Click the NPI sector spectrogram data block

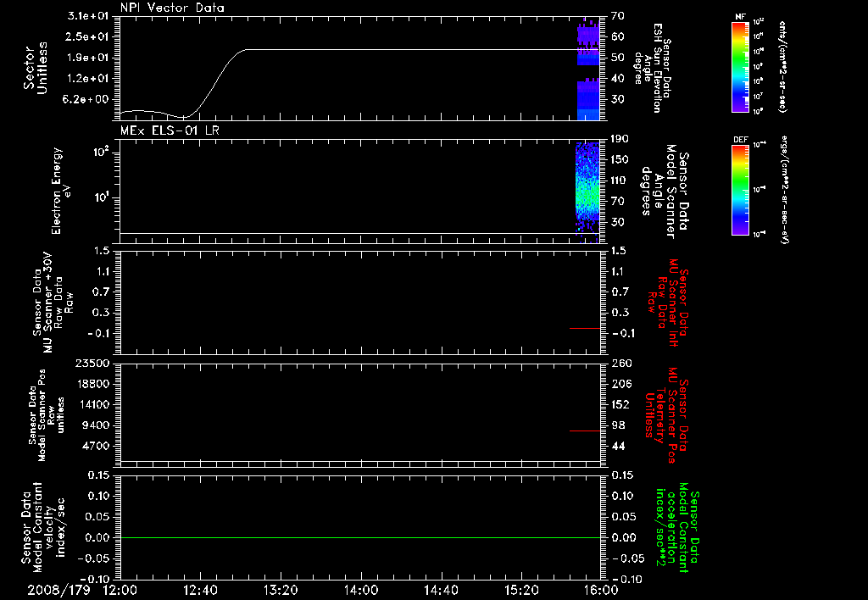tap(588, 69)
